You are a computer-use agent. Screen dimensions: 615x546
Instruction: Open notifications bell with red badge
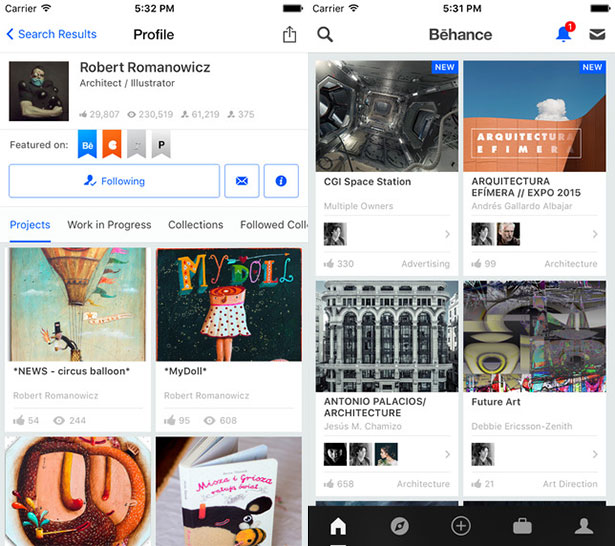[x=564, y=32]
